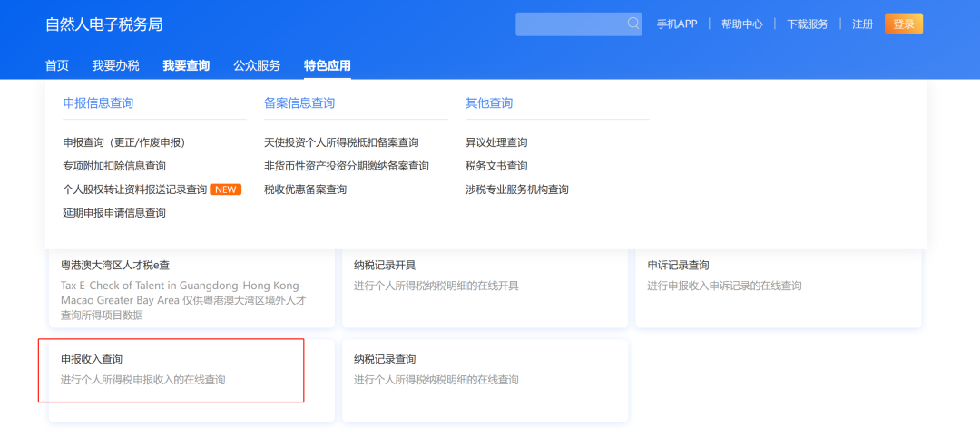
Task: Open 个人股权转让资料报送记录查询
Action: pos(135,189)
